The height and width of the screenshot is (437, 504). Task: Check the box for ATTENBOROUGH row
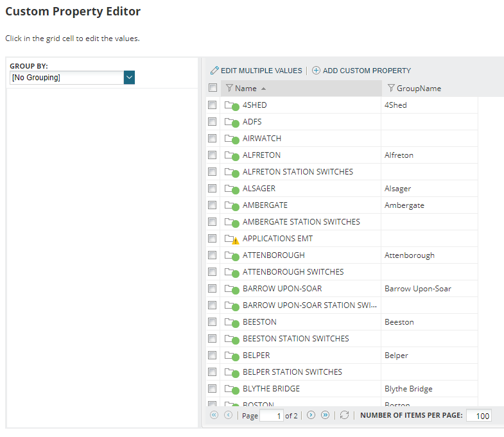pyautogui.click(x=212, y=255)
